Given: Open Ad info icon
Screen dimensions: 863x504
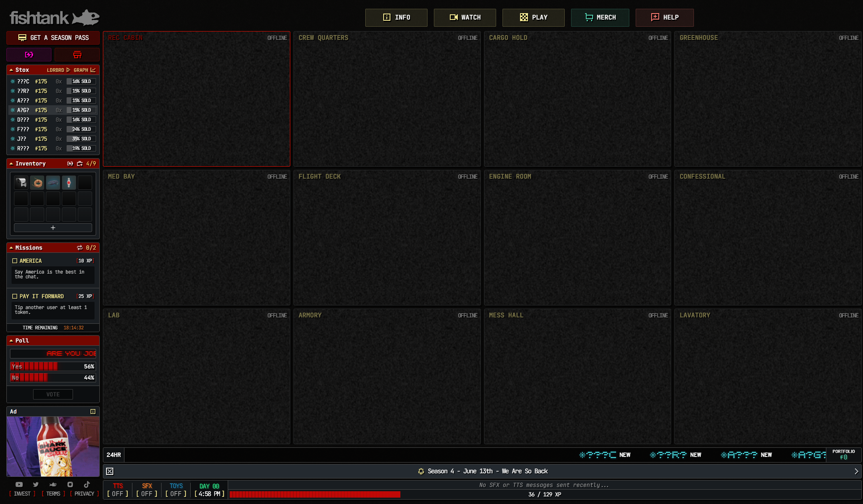Looking at the screenshot, I should click(x=93, y=411).
